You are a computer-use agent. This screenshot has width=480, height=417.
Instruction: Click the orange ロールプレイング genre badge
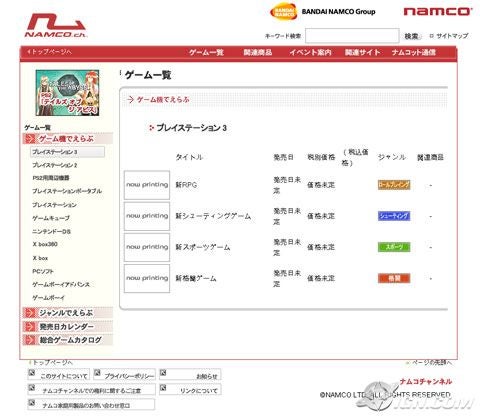394,185
